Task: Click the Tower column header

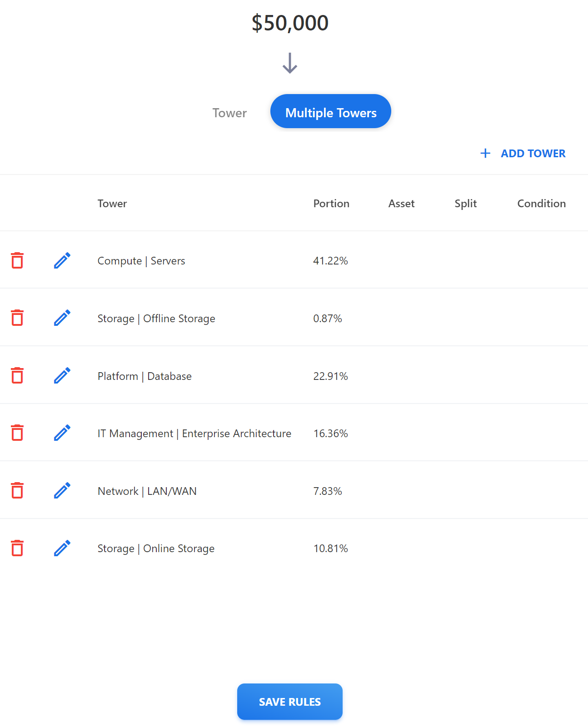Action: point(112,204)
